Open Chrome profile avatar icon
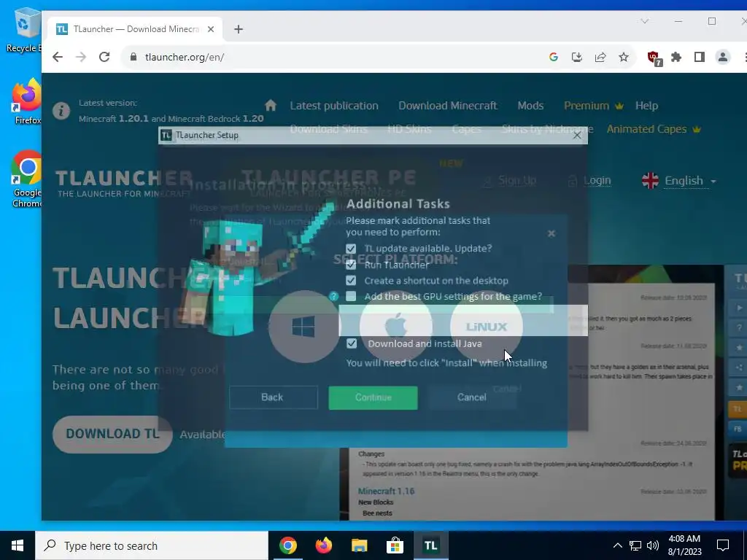 (x=723, y=57)
